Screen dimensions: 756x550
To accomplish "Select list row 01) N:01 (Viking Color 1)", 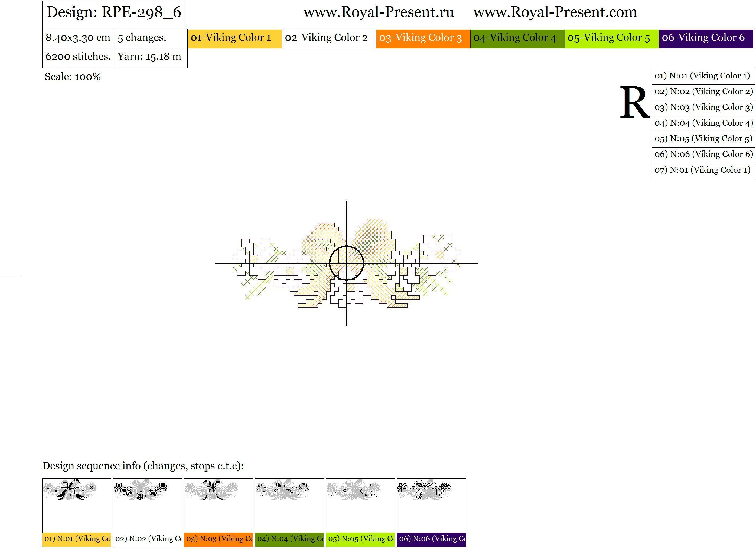I will (x=703, y=77).
